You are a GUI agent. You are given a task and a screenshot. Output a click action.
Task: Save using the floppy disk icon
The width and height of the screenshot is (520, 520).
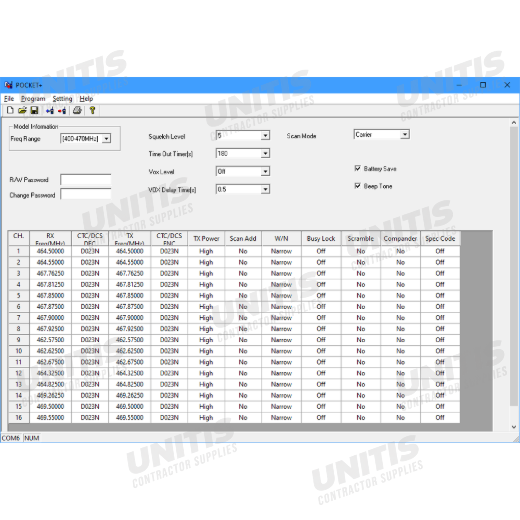coord(34,110)
